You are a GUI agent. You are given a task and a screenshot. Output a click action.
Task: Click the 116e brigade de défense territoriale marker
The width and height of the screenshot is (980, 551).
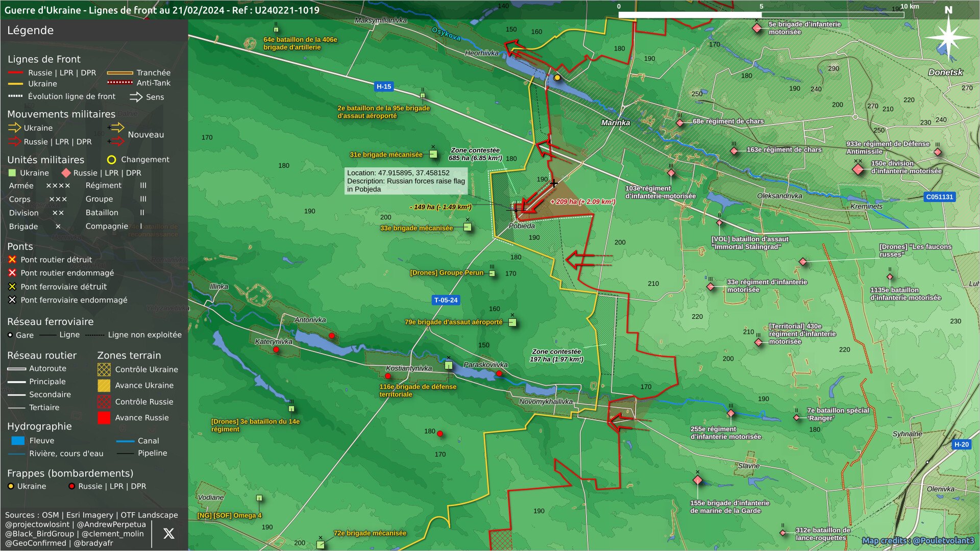449,365
